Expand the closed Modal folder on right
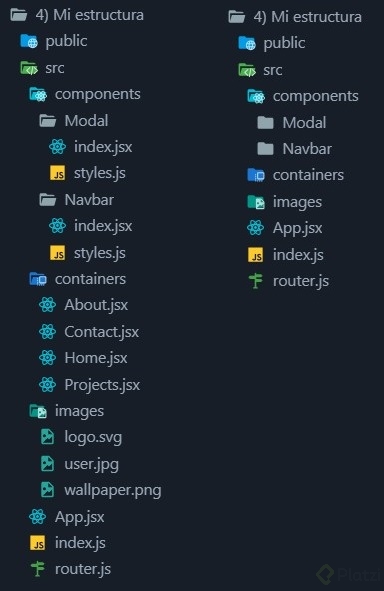The width and height of the screenshot is (384, 591). click(292, 122)
